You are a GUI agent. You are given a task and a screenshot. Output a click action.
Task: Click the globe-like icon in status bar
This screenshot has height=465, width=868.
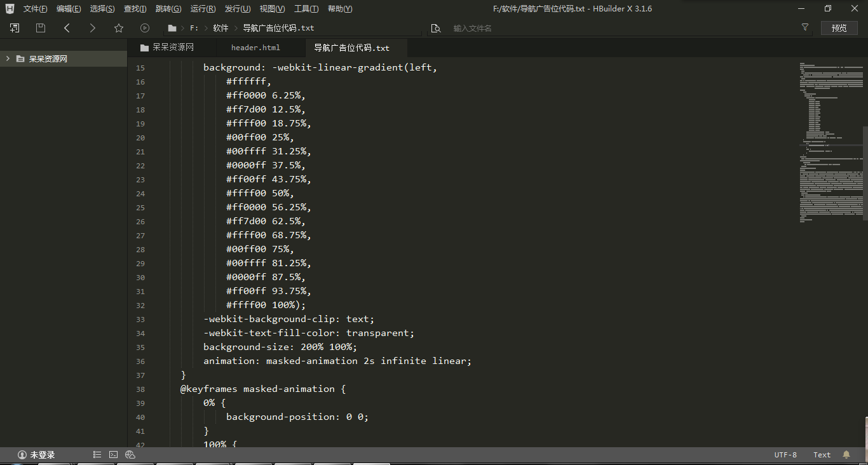coord(130,455)
